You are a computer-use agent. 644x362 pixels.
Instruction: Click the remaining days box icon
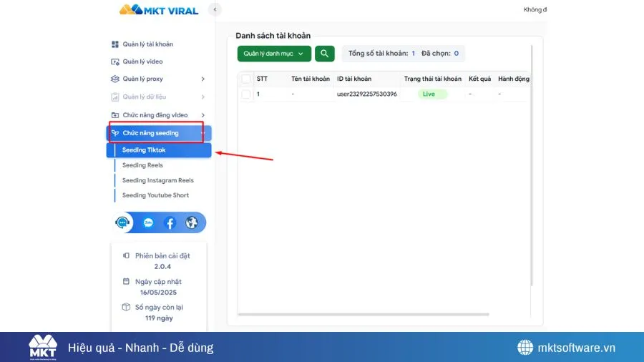pos(126,307)
